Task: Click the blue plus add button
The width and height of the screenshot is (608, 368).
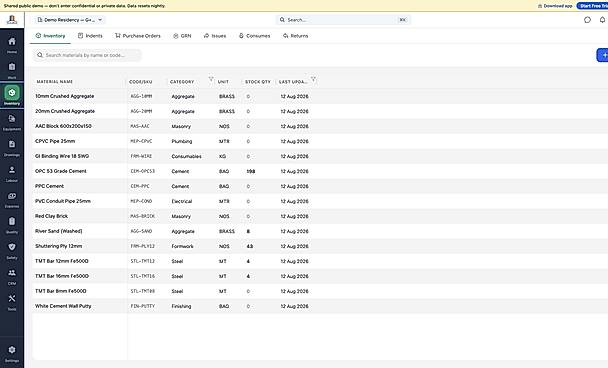Action: pyautogui.click(x=603, y=55)
